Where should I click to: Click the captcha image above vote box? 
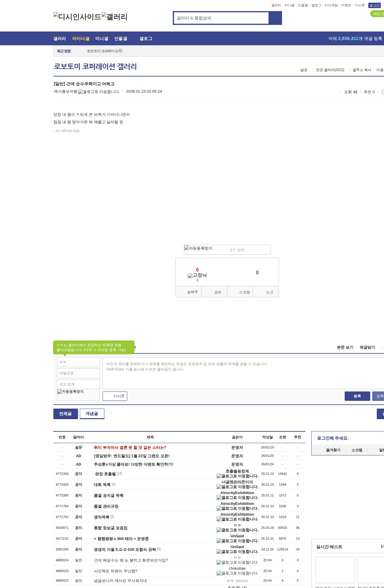tap(198, 248)
